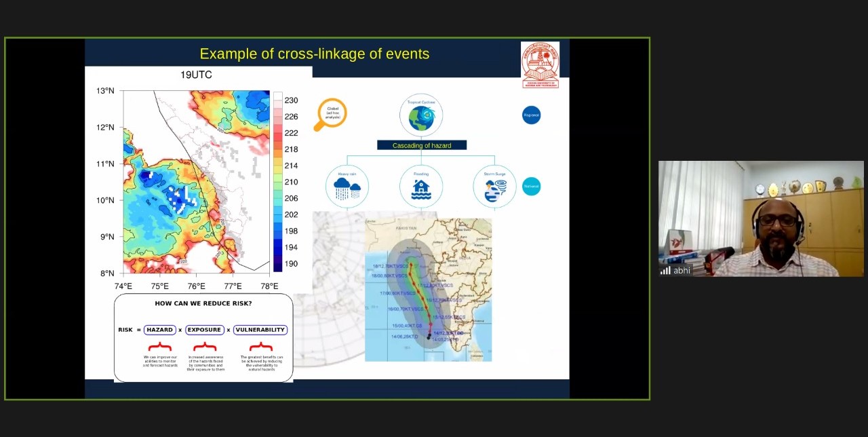Click the Tropical Cyclone globe icon
868x437 pixels.
point(421,117)
